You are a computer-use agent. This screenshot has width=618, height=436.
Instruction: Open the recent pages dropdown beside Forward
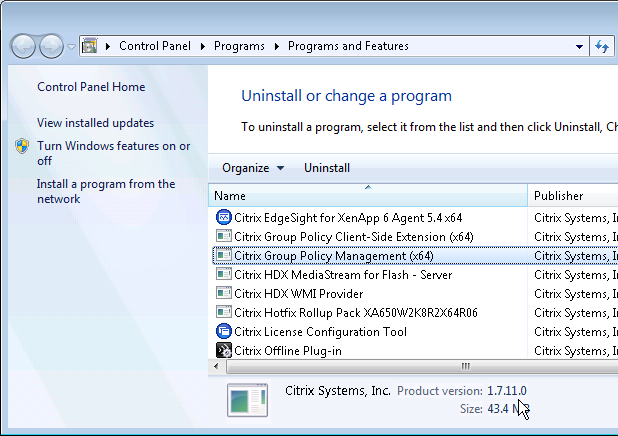coord(71,47)
